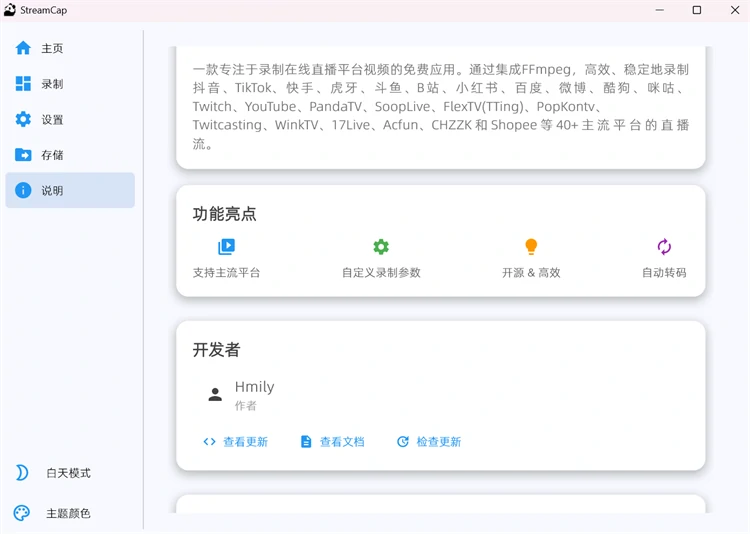Click the video library icon above 支持主流平台
The width and height of the screenshot is (750, 534).
pos(226,247)
